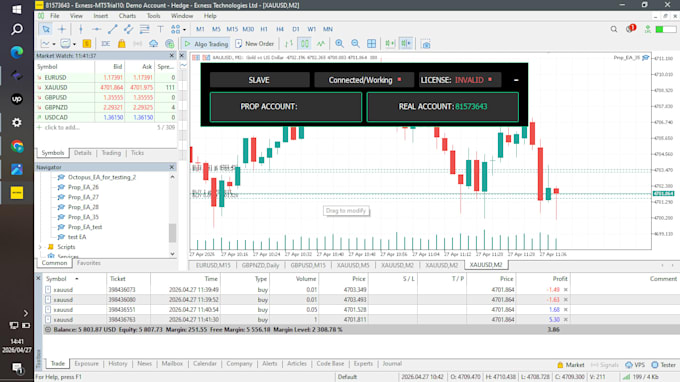Click the green account icon near the search

647,29
